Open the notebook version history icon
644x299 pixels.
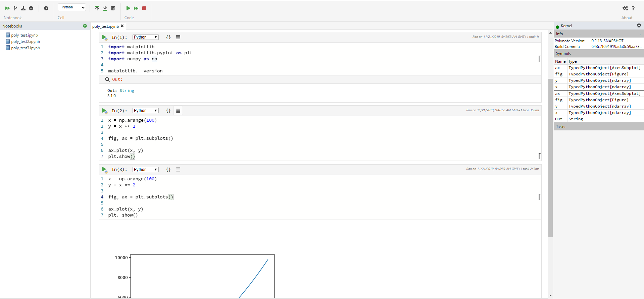tap(46, 8)
